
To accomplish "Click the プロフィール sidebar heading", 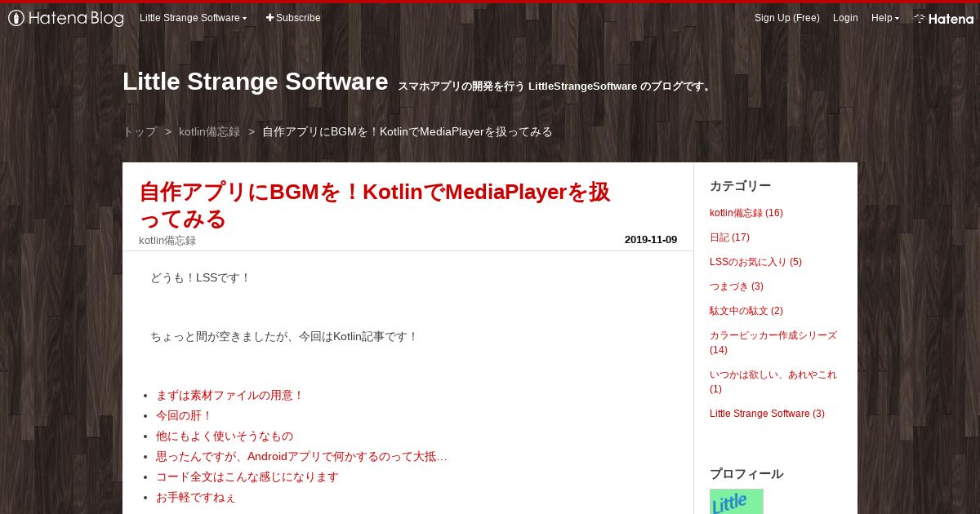I will [x=746, y=474].
